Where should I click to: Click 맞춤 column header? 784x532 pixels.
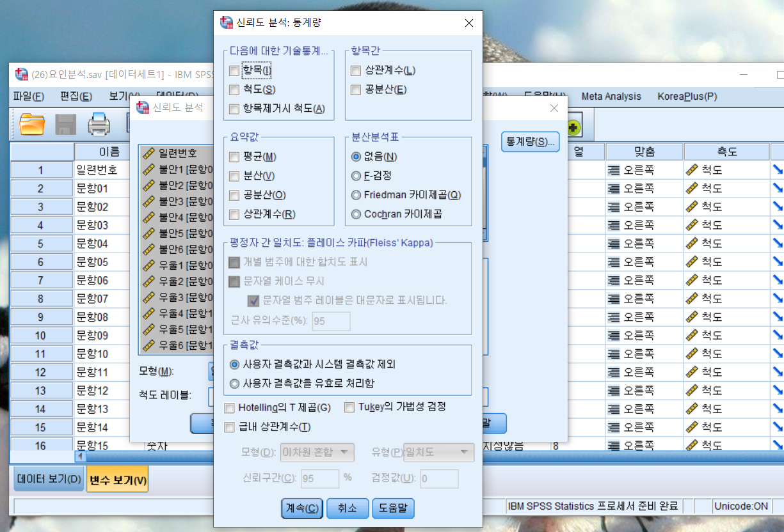click(644, 152)
